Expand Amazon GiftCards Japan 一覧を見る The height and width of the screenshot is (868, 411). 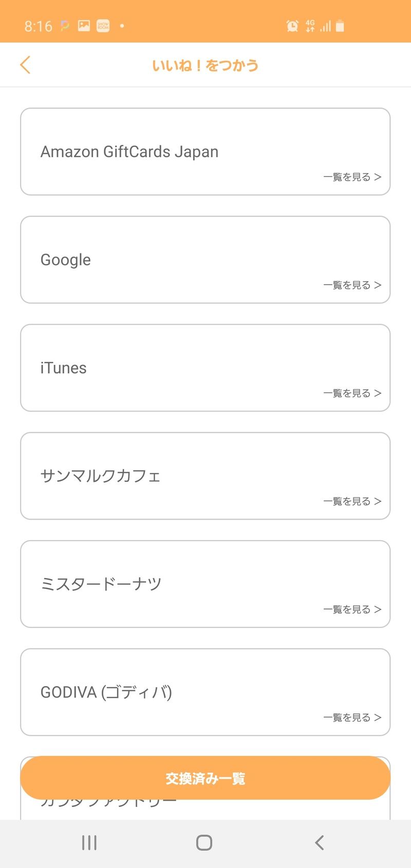point(352,177)
